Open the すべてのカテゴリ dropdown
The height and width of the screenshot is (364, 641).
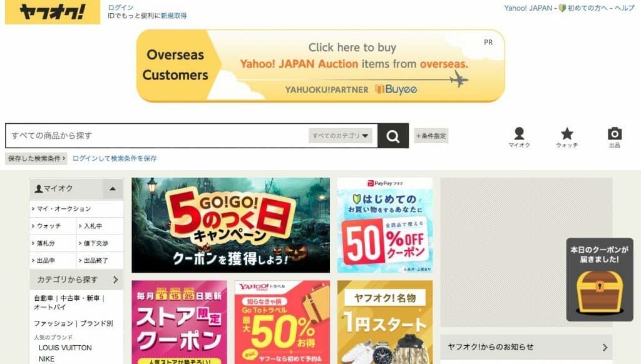tap(340, 136)
